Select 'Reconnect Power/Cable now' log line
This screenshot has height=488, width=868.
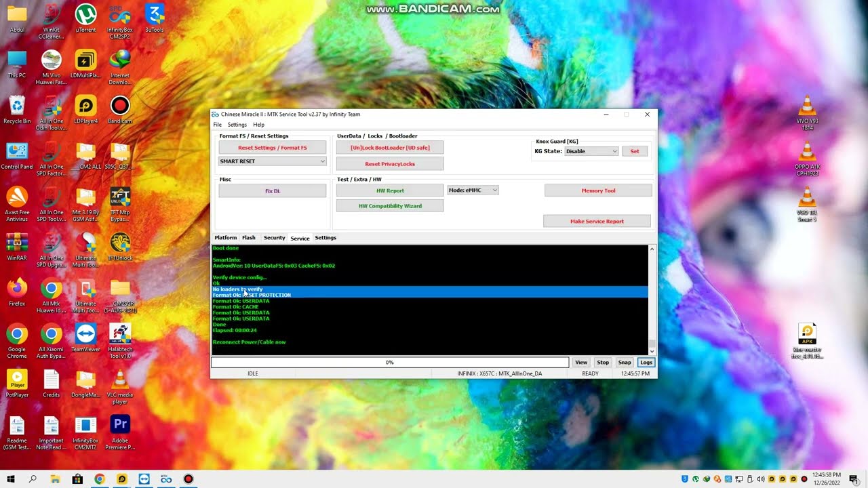pyautogui.click(x=249, y=342)
